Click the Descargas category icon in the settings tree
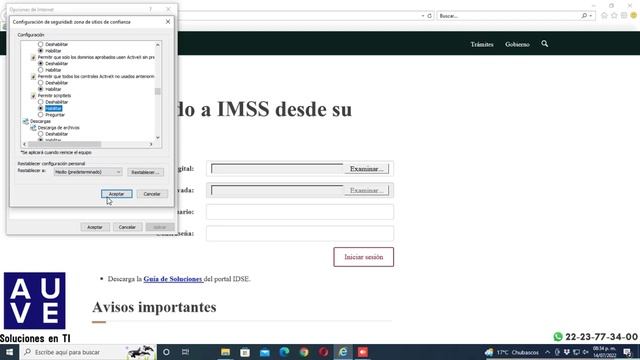This screenshot has height=360, width=640. 25,121
